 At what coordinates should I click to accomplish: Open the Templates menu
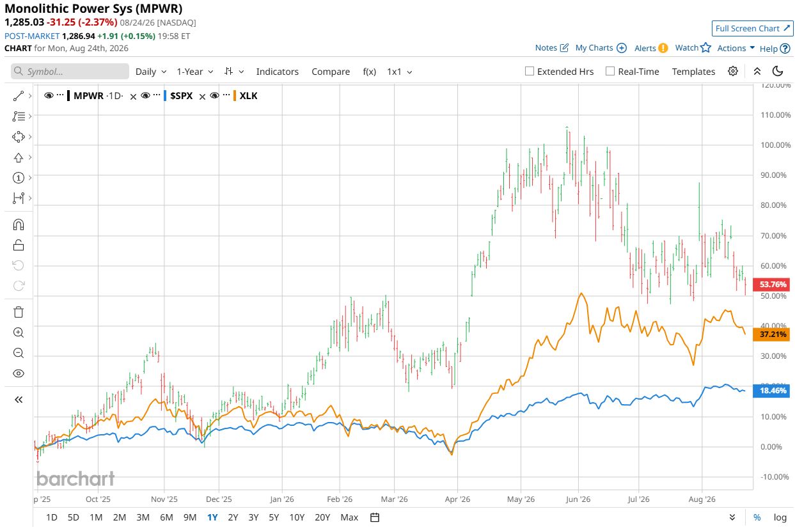(693, 72)
